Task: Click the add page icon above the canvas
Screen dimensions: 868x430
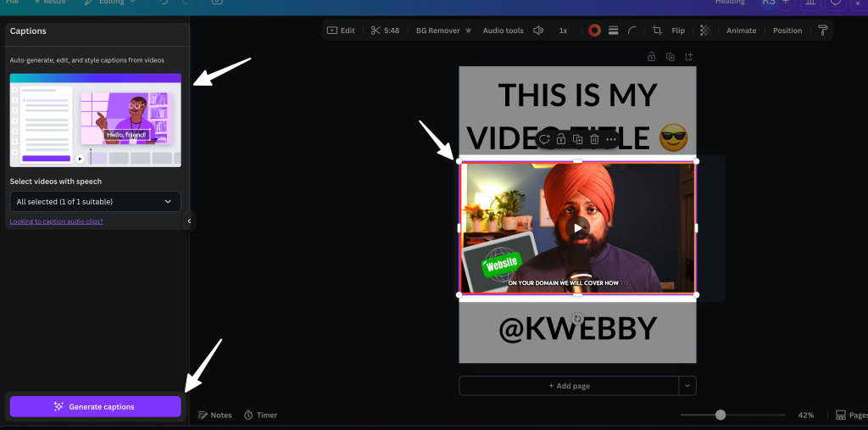Action: click(x=688, y=57)
